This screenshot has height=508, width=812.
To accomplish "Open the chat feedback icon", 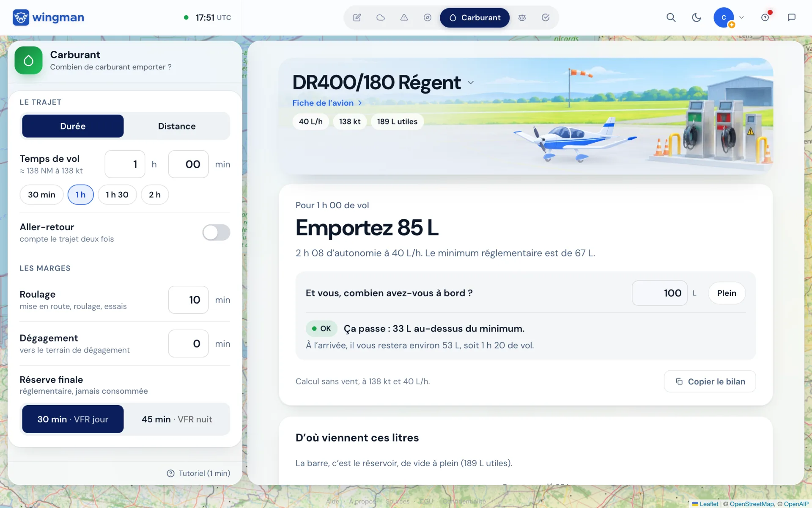I will coord(791,17).
